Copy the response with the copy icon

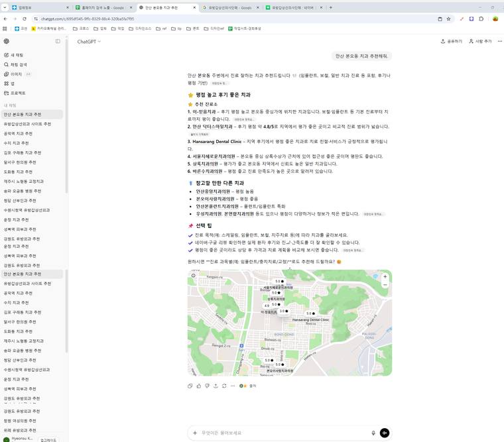click(x=190, y=386)
